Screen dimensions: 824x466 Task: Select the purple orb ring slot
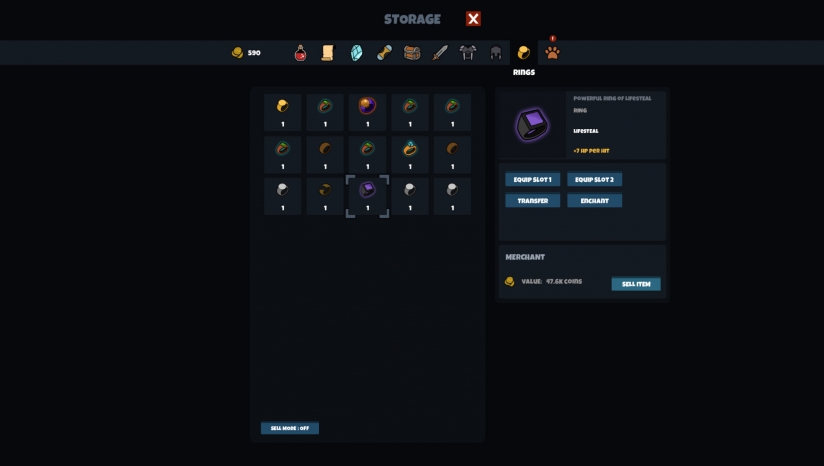pos(367,112)
